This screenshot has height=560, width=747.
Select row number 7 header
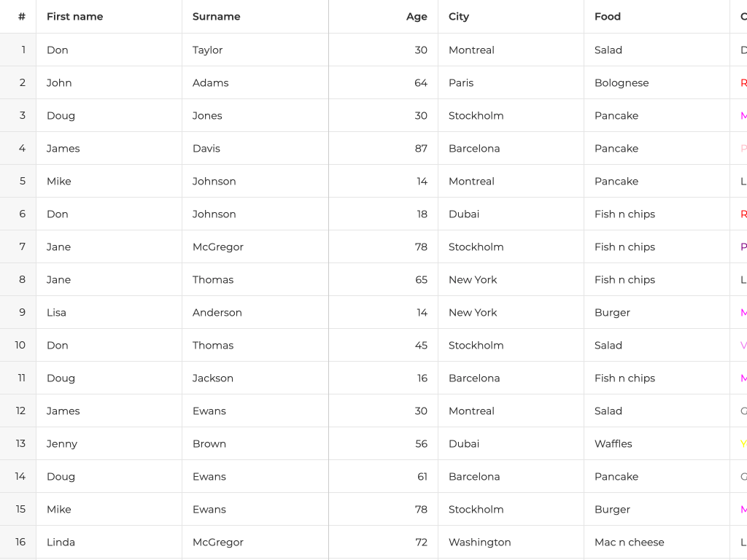[22, 246]
